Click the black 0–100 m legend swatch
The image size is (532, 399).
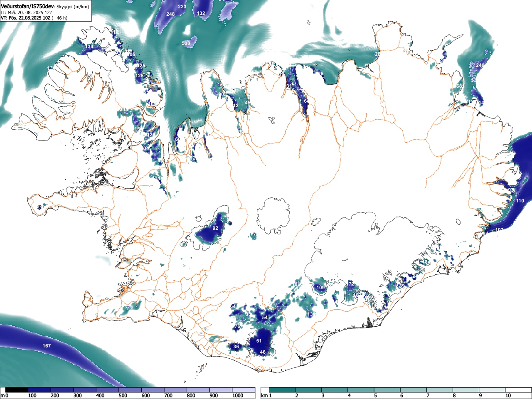point(17,390)
